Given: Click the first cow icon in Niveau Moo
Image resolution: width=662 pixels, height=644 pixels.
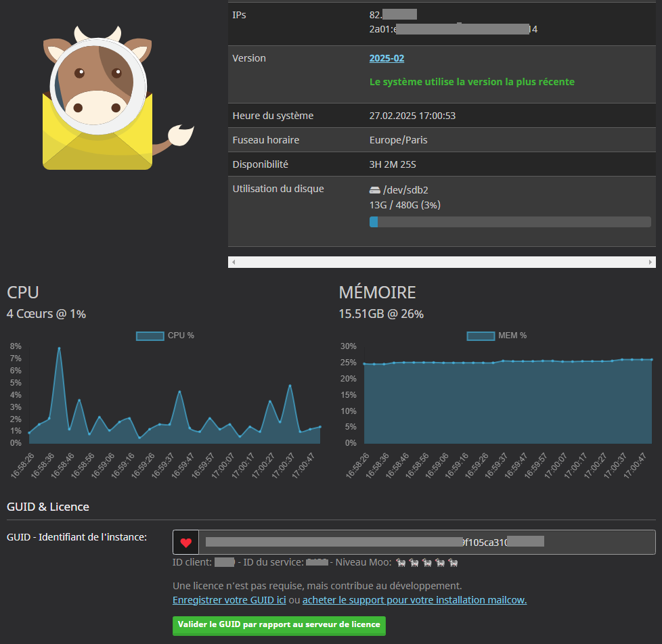Looking at the screenshot, I should [401, 563].
